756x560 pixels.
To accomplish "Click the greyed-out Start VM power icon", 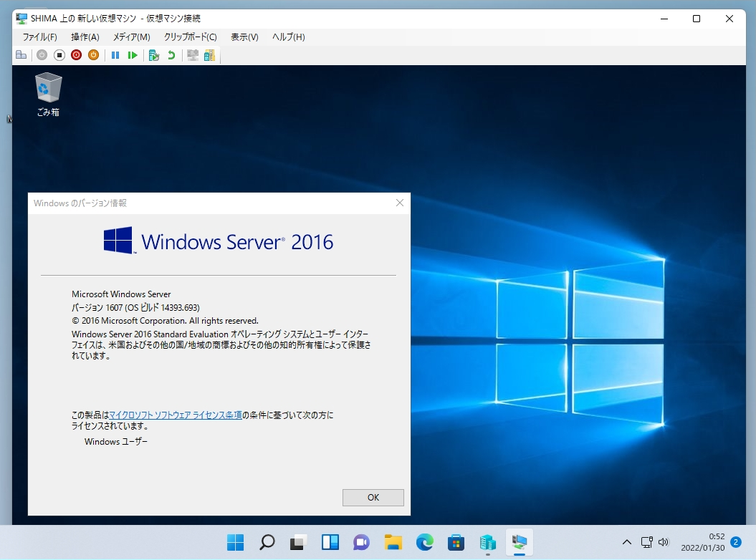I will click(42, 55).
